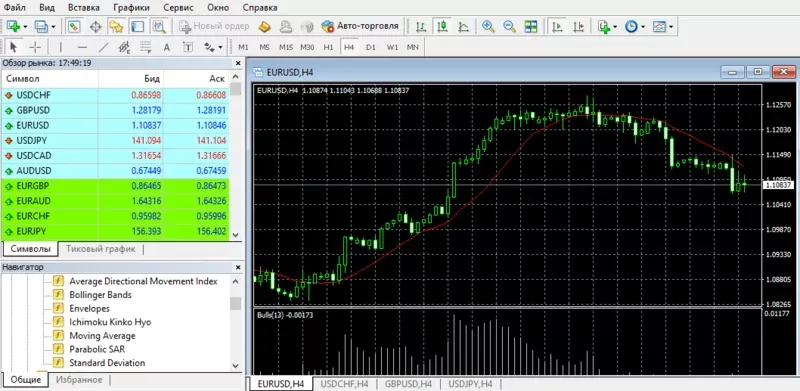The height and width of the screenshot is (391, 800).
Task: Switch timeframe to MN
Action: (x=413, y=47)
